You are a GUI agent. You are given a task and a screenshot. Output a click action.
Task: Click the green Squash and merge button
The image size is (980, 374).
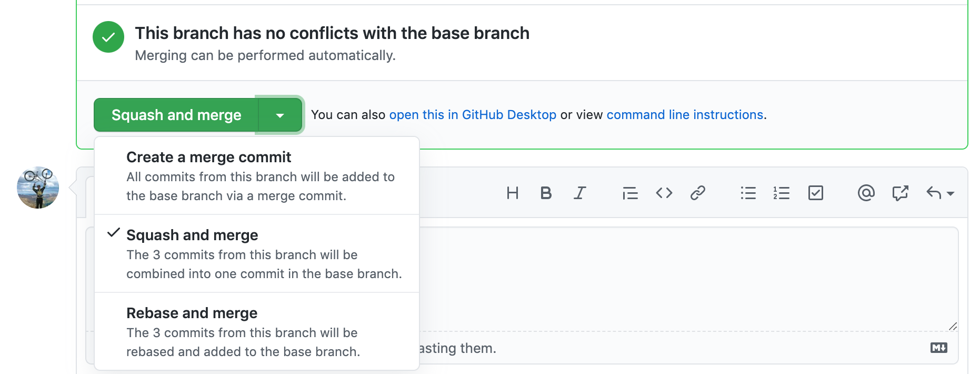click(x=176, y=115)
